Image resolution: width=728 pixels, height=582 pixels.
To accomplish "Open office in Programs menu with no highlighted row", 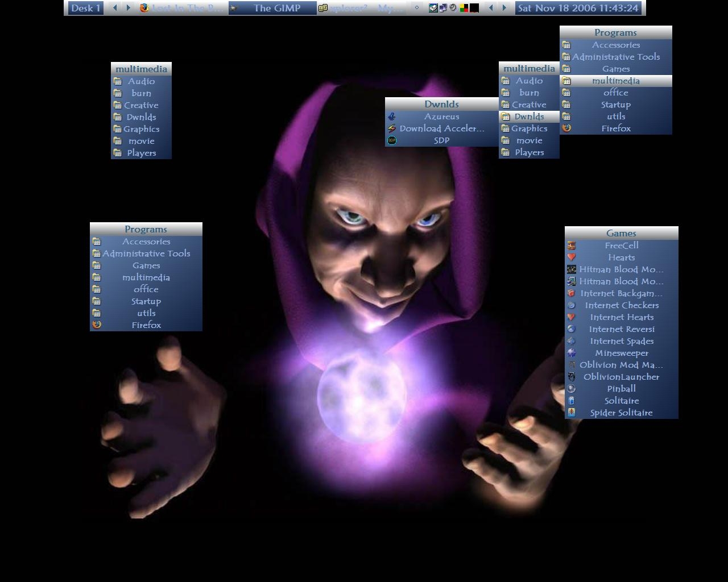I will [x=146, y=289].
